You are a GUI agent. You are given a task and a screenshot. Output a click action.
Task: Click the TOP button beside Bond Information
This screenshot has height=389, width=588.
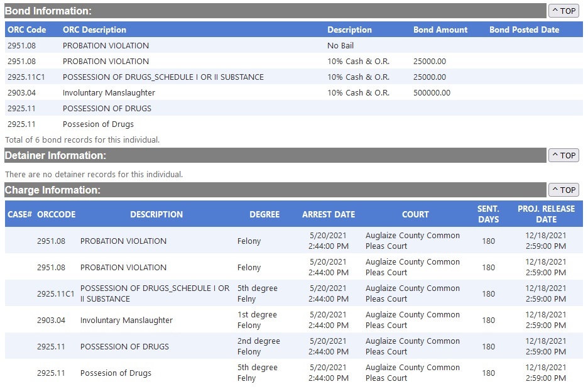click(563, 11)
